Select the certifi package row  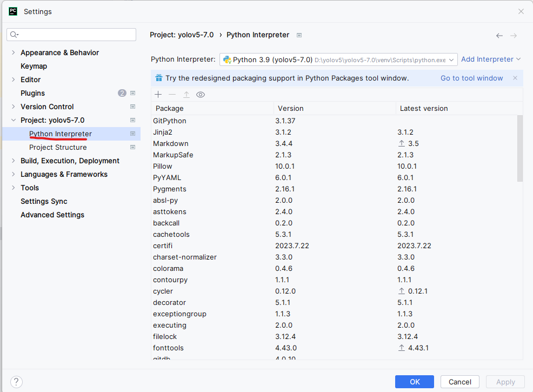334,246
